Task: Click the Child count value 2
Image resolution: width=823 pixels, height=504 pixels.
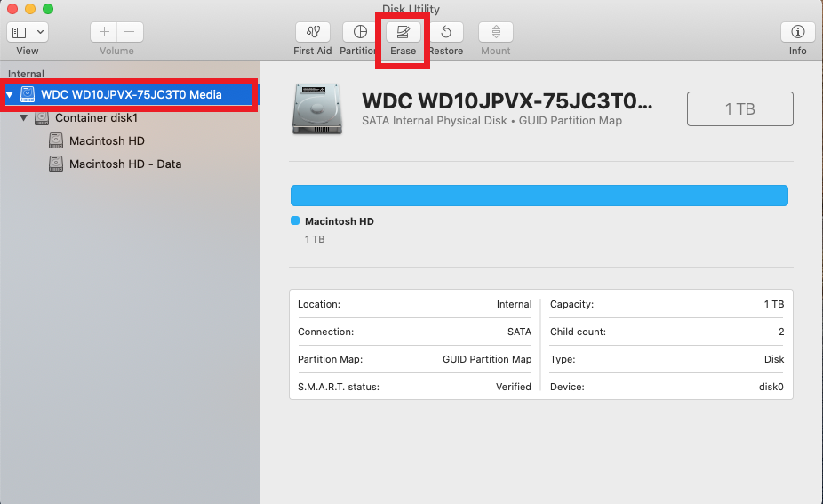Action: 781,332
